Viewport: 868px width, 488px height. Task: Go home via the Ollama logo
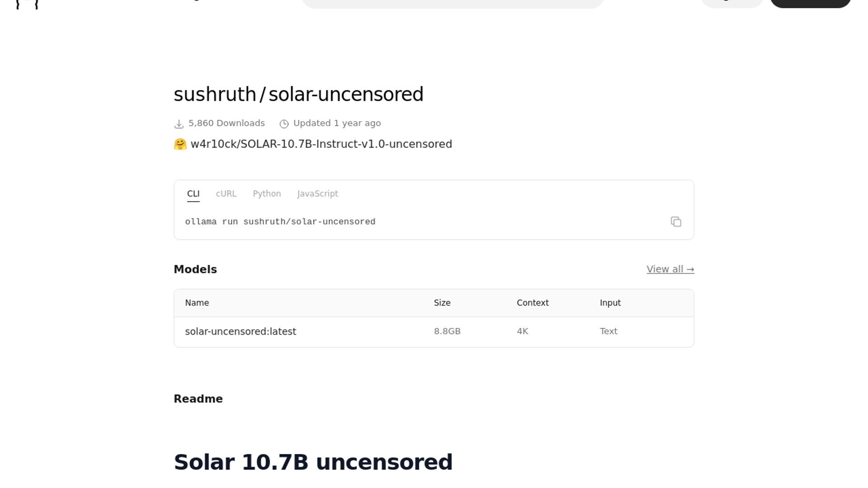click(27, 4)
